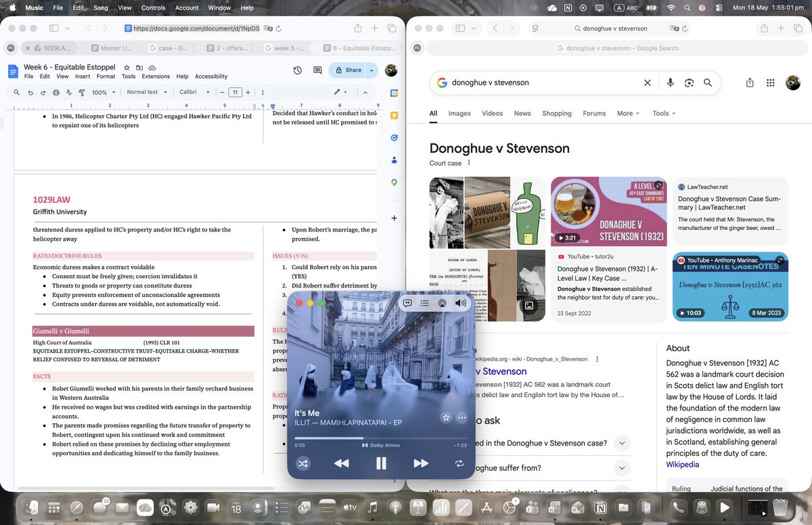Toggle shuffle in the Music mini player
The height and width of the screenshot is (525, 812).
302,463
